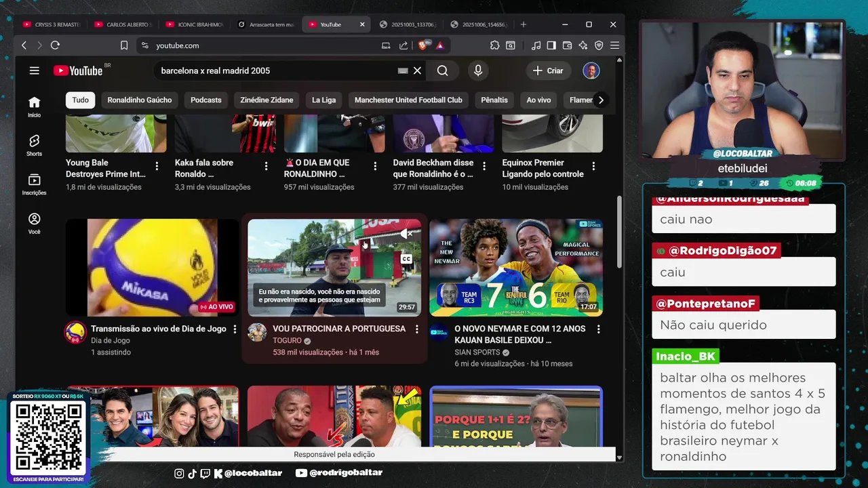Open options for Kaka fala sobre Ronaldo

tap(266, 166)
